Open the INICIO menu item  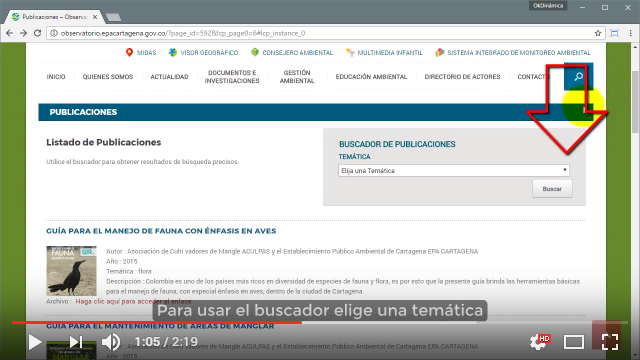[56, 77]
